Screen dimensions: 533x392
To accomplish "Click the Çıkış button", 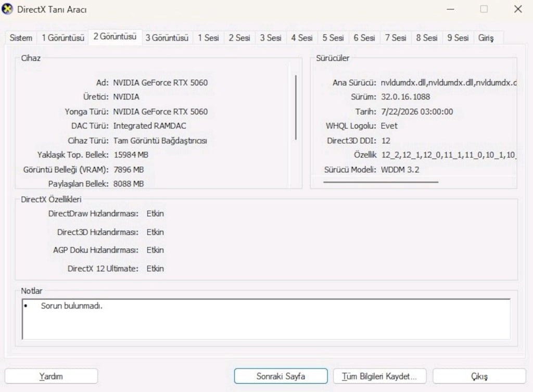I will click(479, 376).
